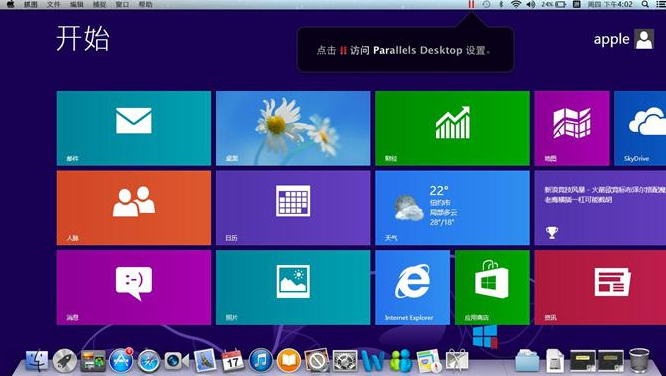This screenshot has height=376, width=666.
Task: Open Spotlight search magnifier
Action: click(645, 4)
